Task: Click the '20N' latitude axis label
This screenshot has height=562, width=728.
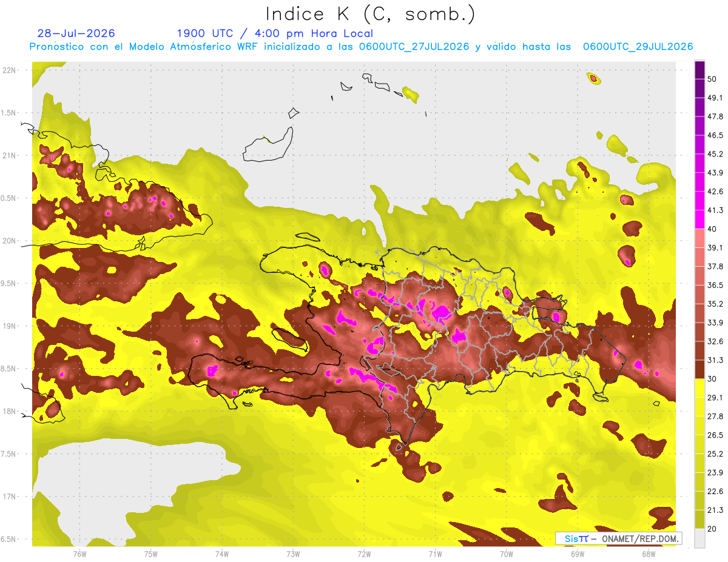Action: [x=10, y=241]
